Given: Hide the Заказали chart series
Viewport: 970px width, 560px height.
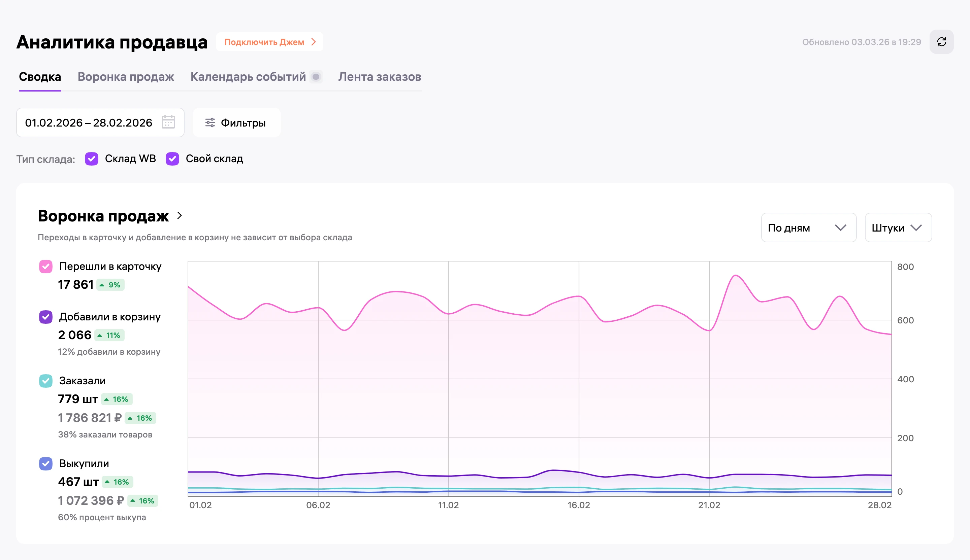Looking at the screenshot, I should [x=46, y=381].
